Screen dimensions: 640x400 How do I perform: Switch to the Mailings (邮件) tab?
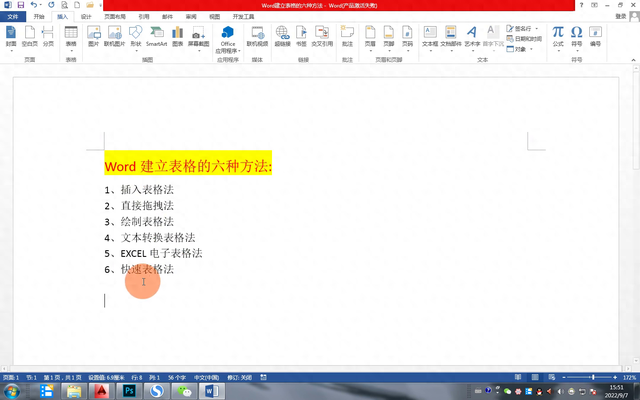[x=167, y=17]
